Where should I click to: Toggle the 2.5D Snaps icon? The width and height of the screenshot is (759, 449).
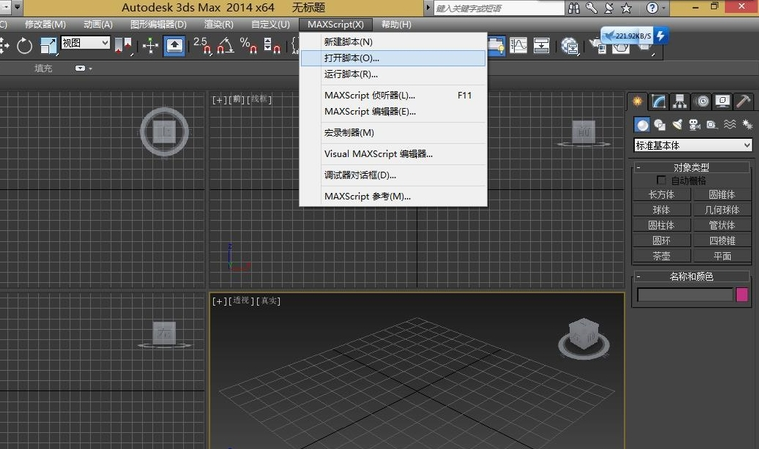pos(202,46)
